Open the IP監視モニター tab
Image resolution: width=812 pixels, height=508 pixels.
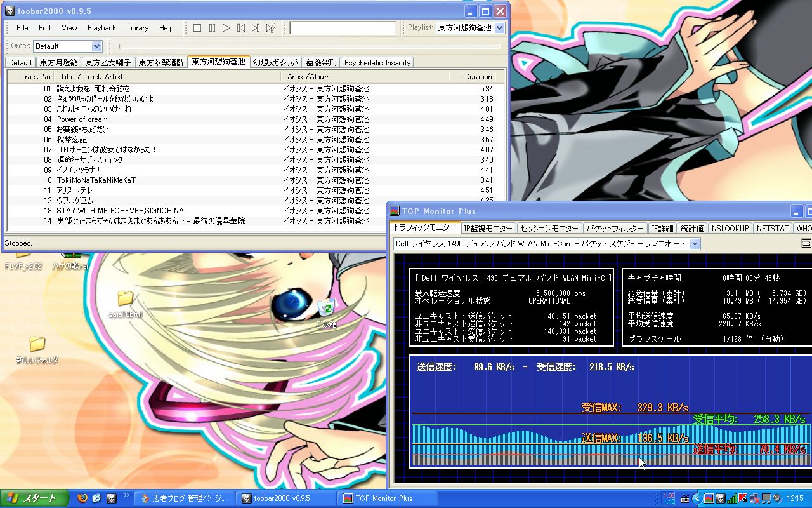tap(488, 228)
